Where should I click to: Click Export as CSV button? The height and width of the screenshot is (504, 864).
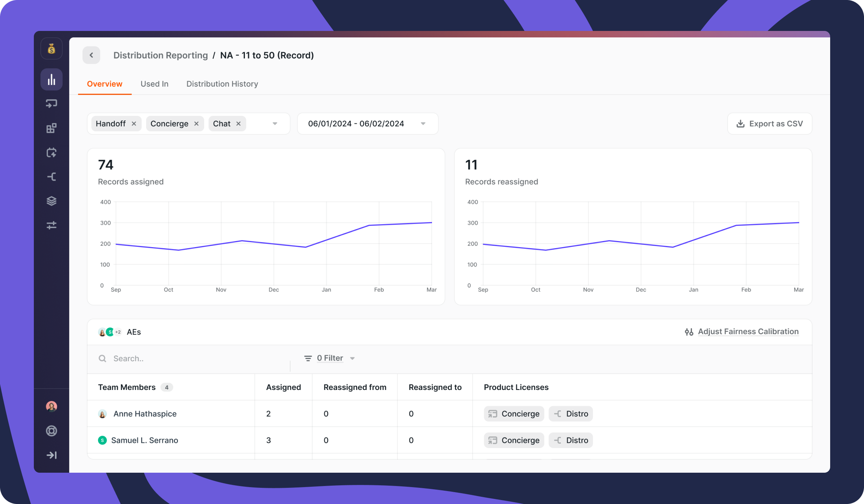(x=770, y=124)
